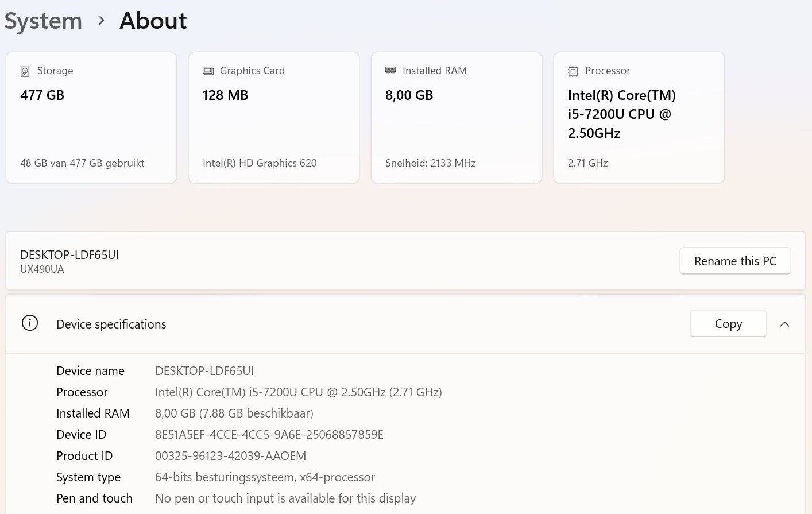This screenshot has height=514, width=812.
Task: Click the Device specifications header label
Action: coord(111,324)
